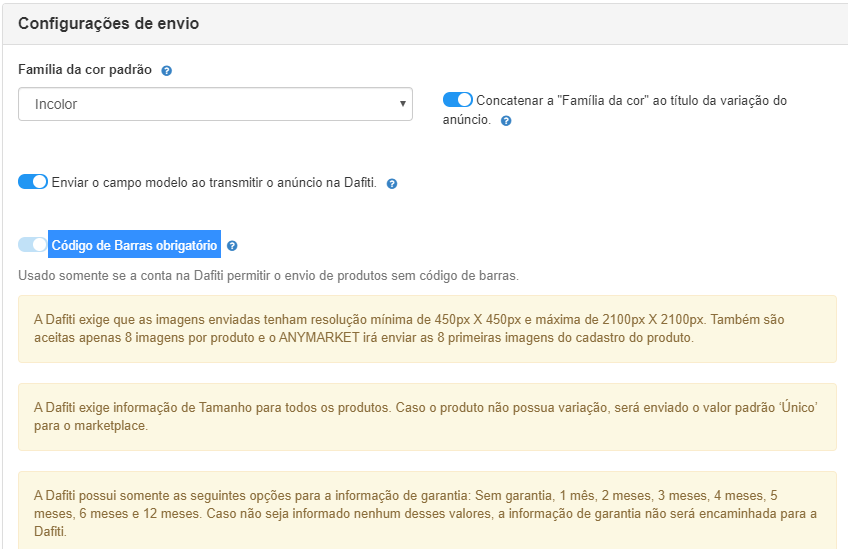Screen dimensions: 848x550
Task: Open help icon next to Código de Barras obrigatório
Action: coord(232,246)
